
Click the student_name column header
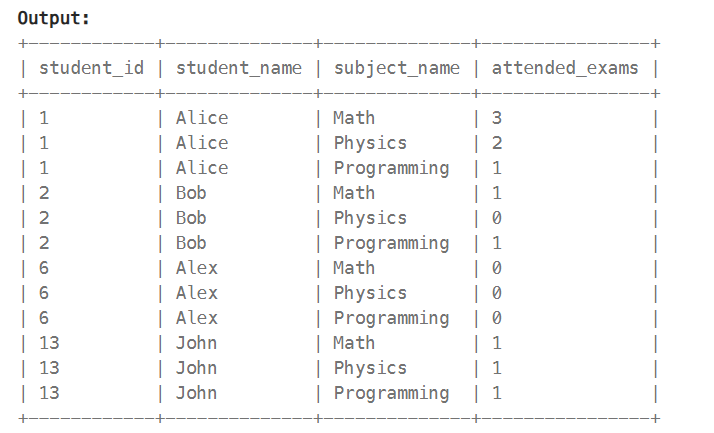click(238, 68)
